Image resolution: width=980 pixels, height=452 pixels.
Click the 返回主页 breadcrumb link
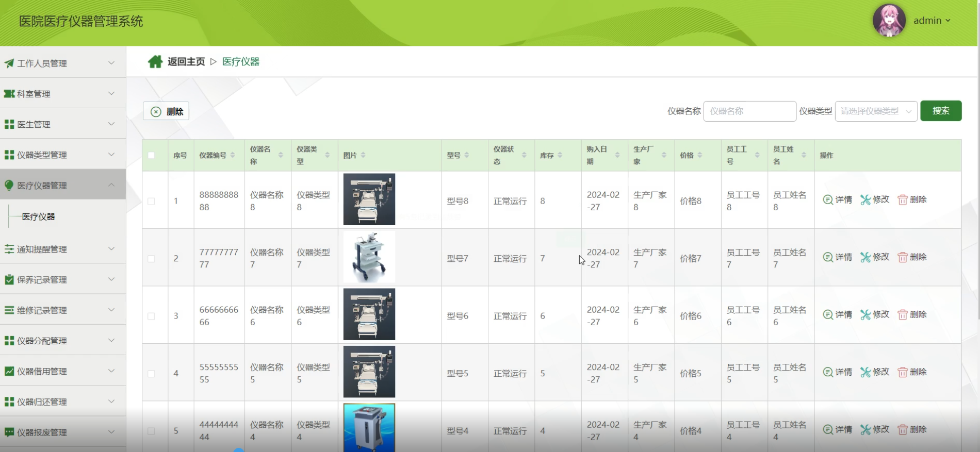click(186, 62)
